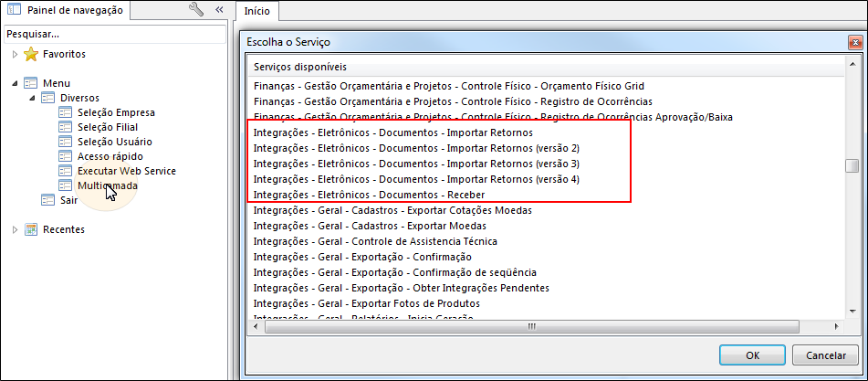Click the Executar Web Service icon
The height and width of the screenshot is (381, 868).
66,171
